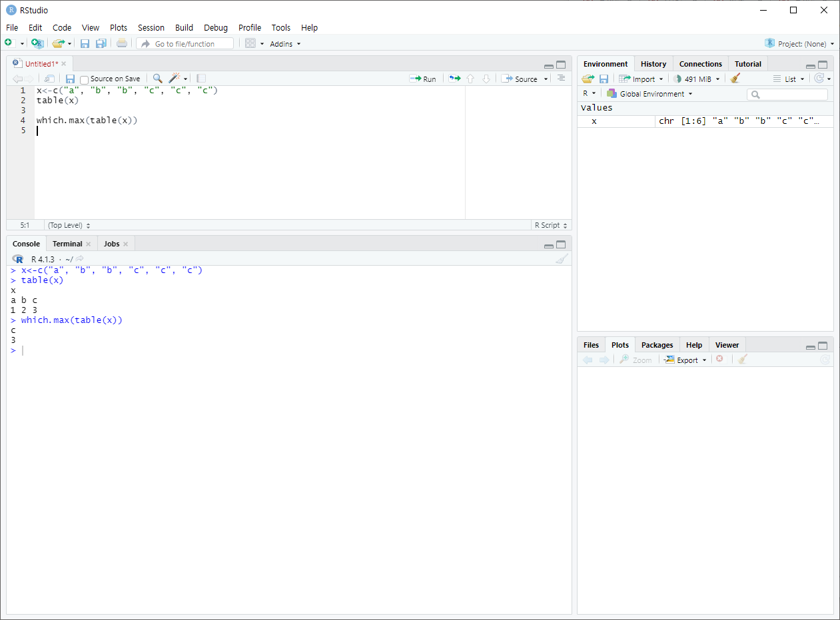Print the current file icon
This screenshot has width=840, height=620.
click(122, 43)
